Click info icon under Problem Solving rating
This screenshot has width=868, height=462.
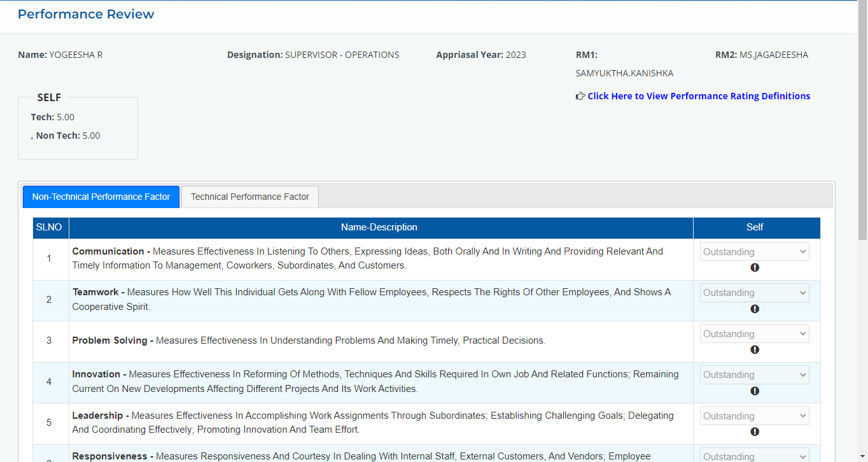755,349
